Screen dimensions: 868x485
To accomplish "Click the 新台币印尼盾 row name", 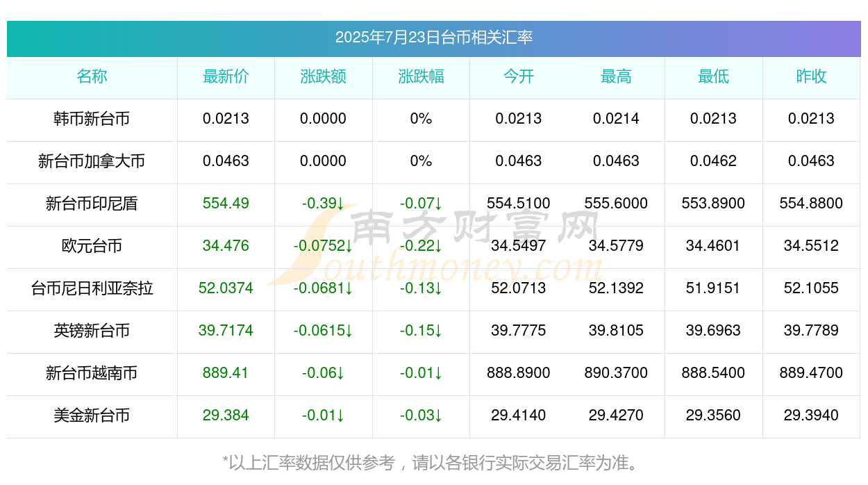I will [92, 204].
